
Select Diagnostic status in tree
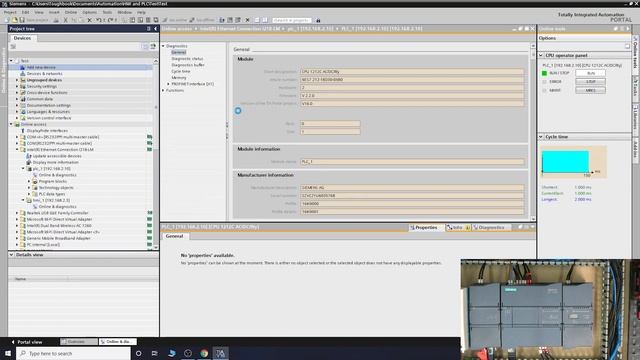pos(187,59)
